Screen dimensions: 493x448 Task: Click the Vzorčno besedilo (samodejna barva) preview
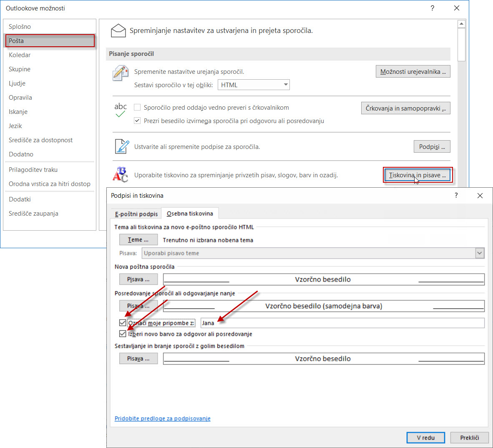(x=324, y=306)
